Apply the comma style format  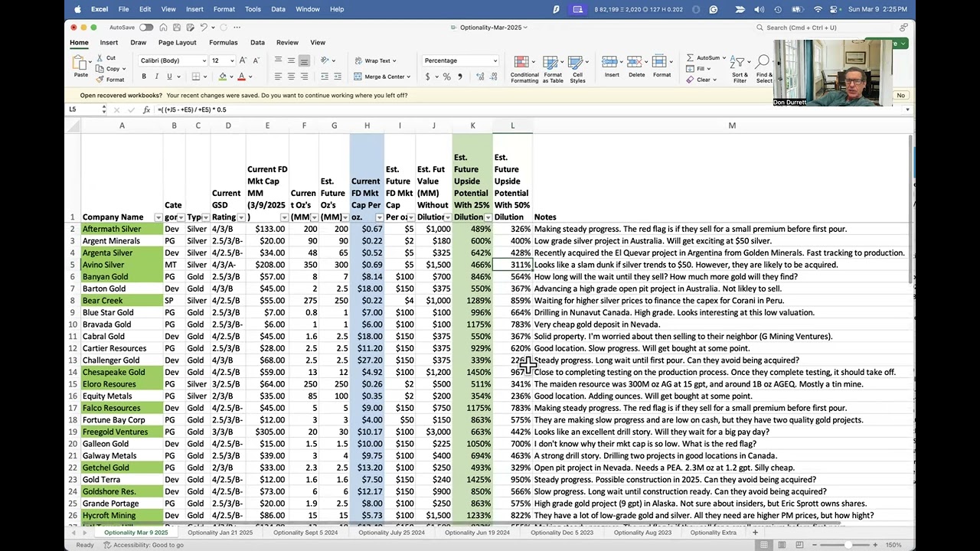[x=459, y=77]
